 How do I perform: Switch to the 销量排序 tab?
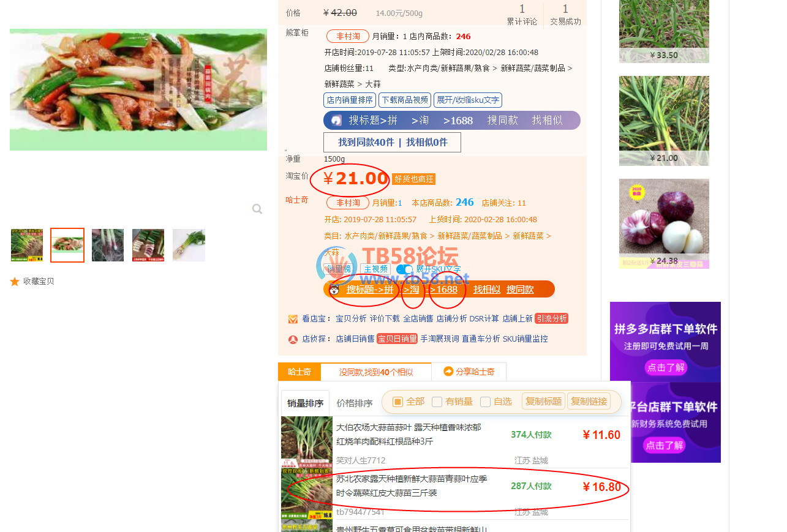click(305, 403)
